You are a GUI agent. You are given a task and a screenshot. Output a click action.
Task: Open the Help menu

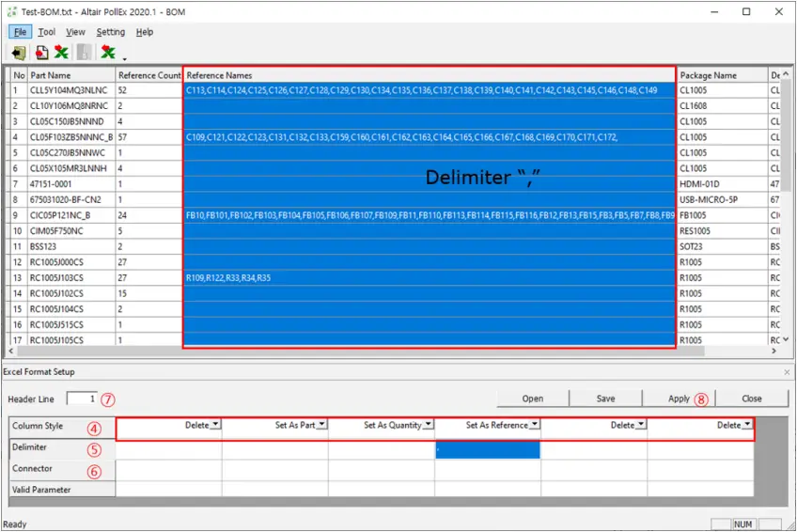(x=145, y=32)
